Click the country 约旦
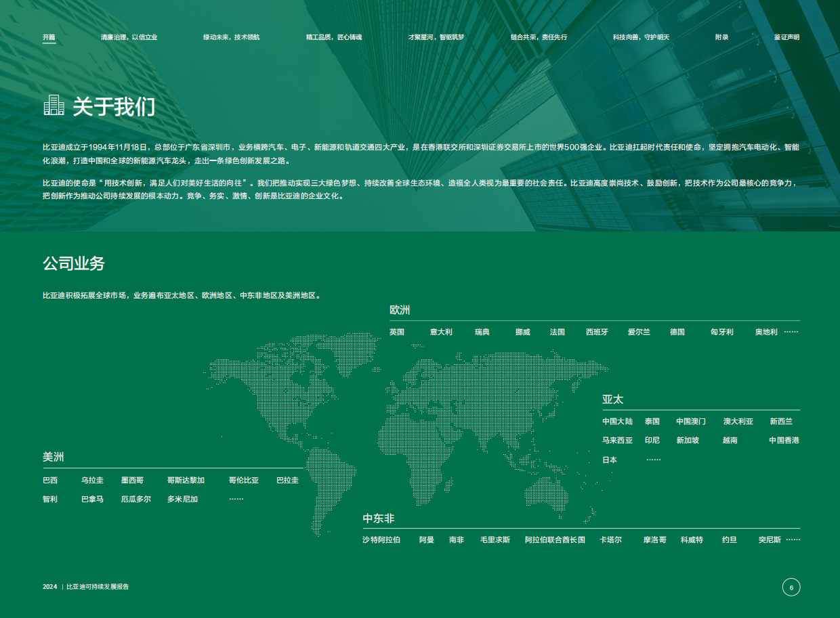840x618 pixels. click(730, 539)
